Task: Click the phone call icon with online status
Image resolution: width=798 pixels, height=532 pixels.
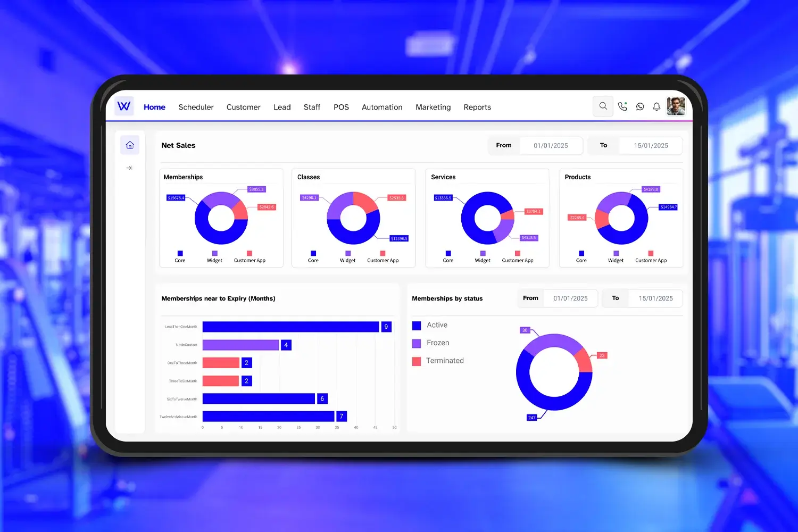Action: (x=622, y=106)
